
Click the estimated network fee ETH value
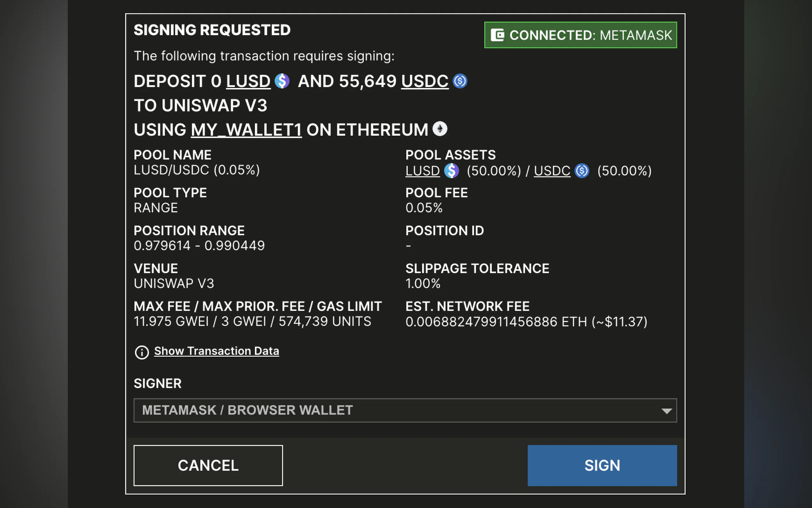(526, 322)
